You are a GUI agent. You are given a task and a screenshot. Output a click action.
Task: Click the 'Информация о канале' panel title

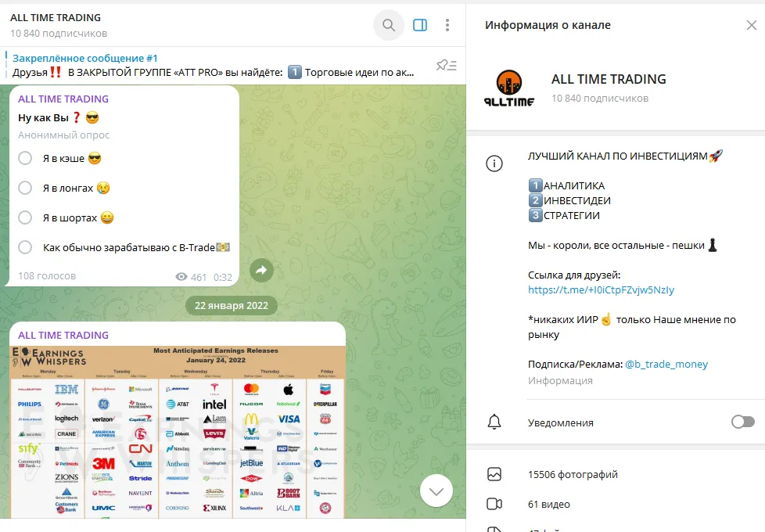click(x=548, y=25)
